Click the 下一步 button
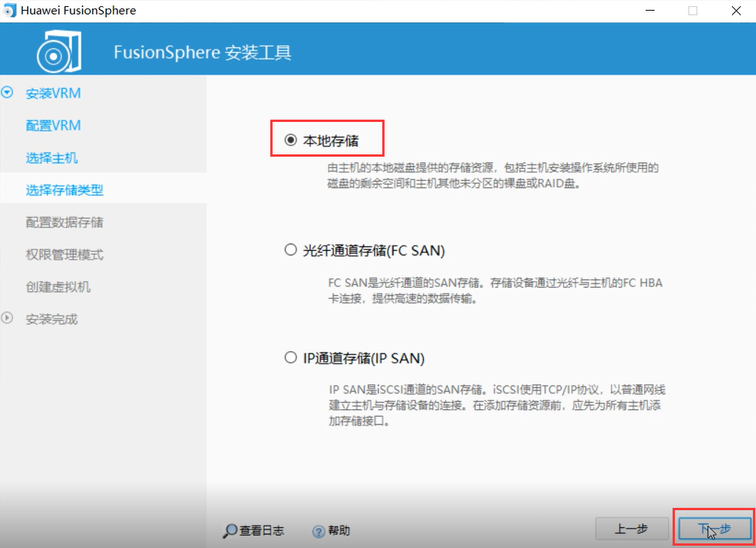 tap(714, 529)
